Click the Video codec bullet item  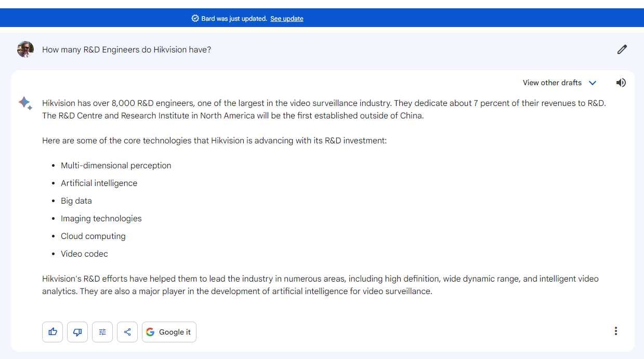click(x=84, y=254)
